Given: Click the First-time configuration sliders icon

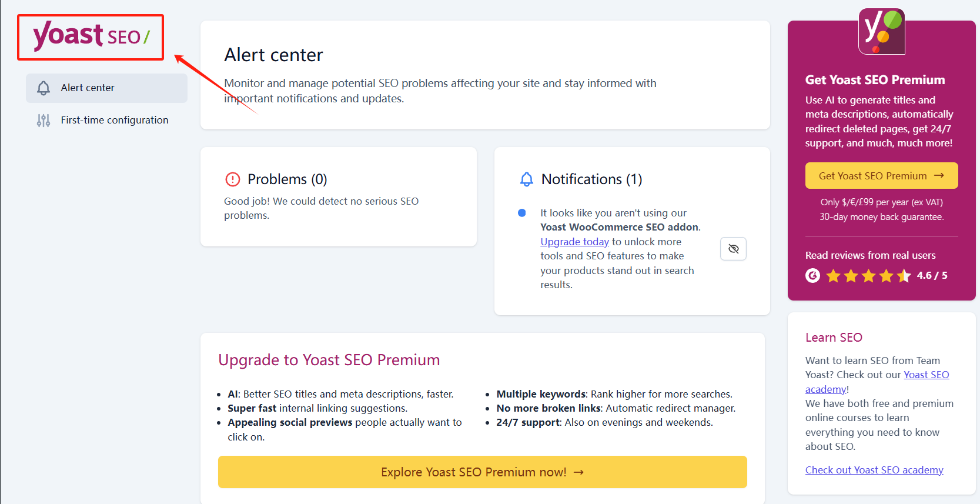Looking at the screenshot, I should (x=44, y=121).
